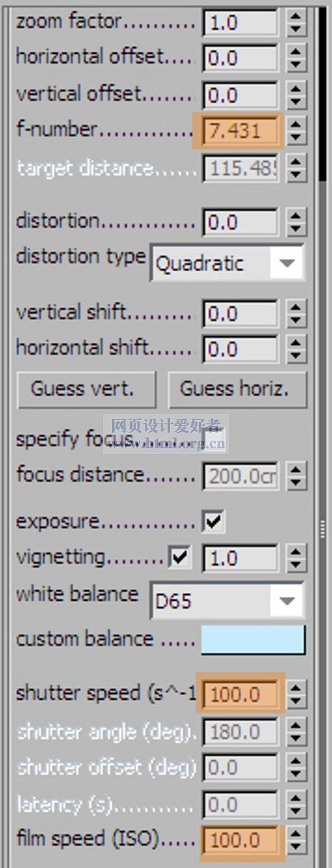Click the vertical offset value field
This screenshot has width=332, height=868.
pos(241,94)
